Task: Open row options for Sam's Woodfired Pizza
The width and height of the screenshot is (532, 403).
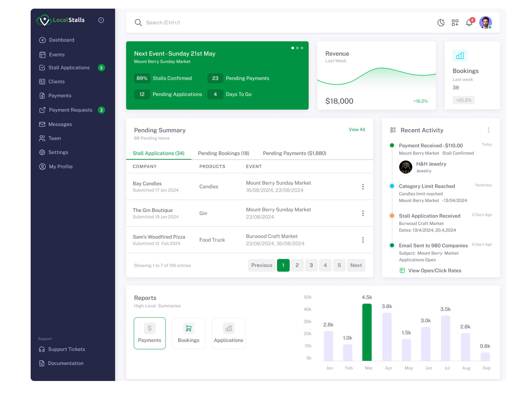Action: click(363, 240)
